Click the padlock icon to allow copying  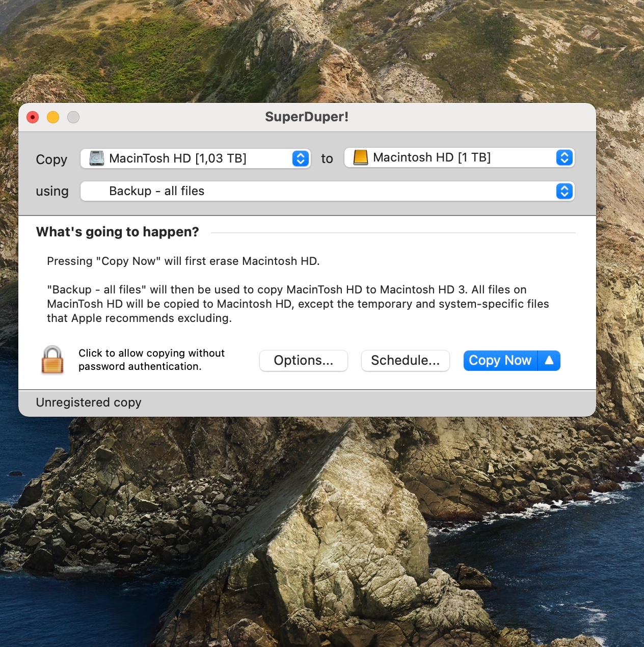point(52,360)
